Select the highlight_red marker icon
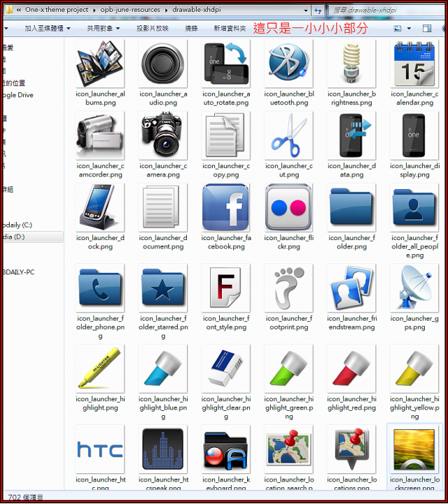The height and width of the screenshot is (504, 448). pyautogui.click(x=351, y=369)
